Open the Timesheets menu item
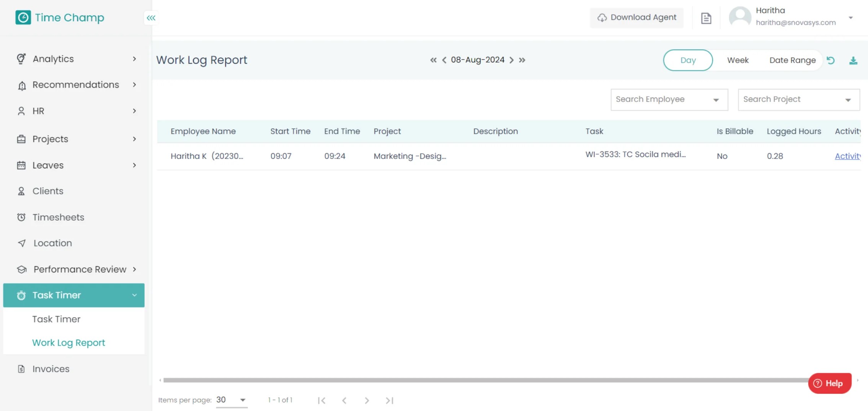The width and height of the screenshot is (868, 411). pos(73,217)
